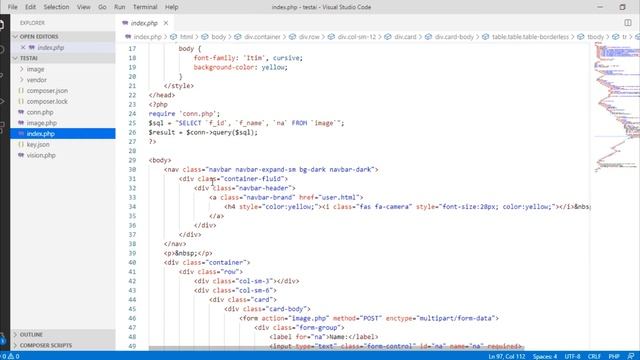Click the <body> tag on line 29
The height and width of the screenshot is (360, 640).
(160, 160)
